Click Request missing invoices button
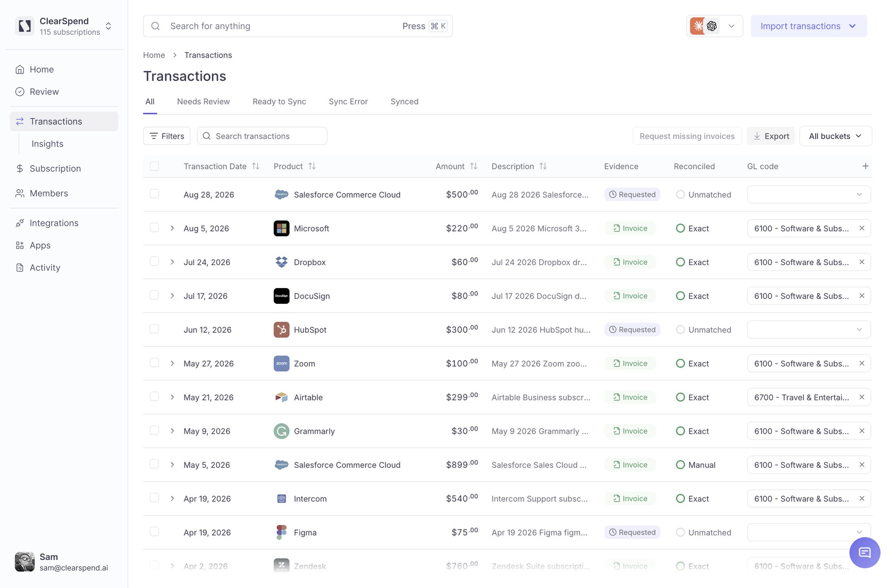The image size is (892, 588). pyautogui.click(x=687, y=136)
